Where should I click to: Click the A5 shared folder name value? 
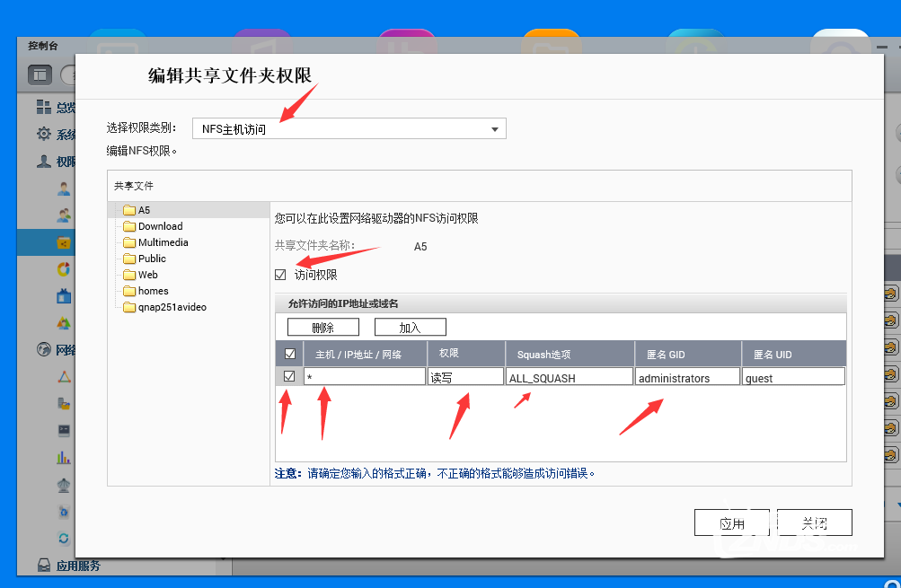click(420, 246)
